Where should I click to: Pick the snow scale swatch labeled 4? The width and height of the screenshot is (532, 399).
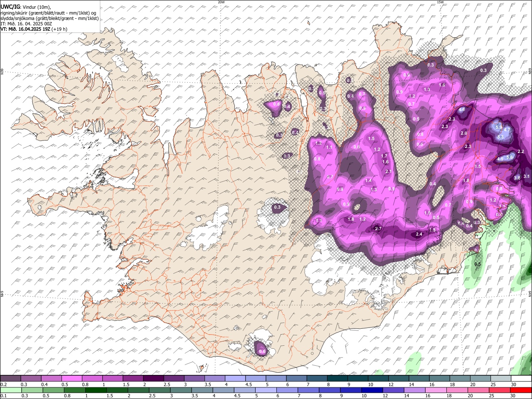click(x=235, y=379)
